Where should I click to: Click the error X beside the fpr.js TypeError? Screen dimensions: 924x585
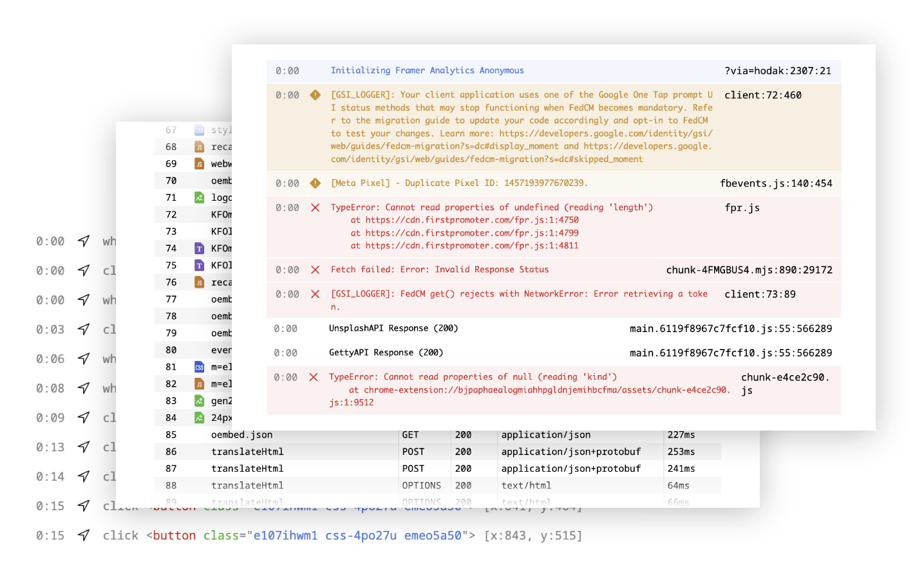(315, 208)
